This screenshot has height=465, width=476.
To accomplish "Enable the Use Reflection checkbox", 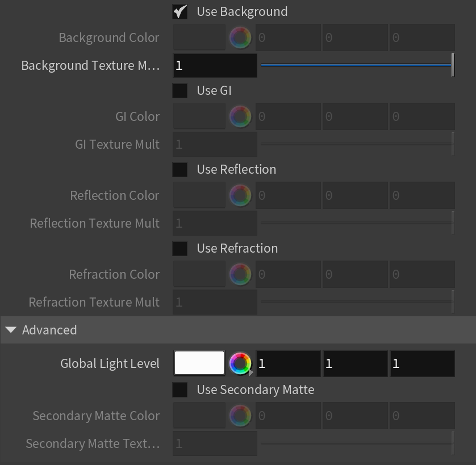I will coord(180,170).
